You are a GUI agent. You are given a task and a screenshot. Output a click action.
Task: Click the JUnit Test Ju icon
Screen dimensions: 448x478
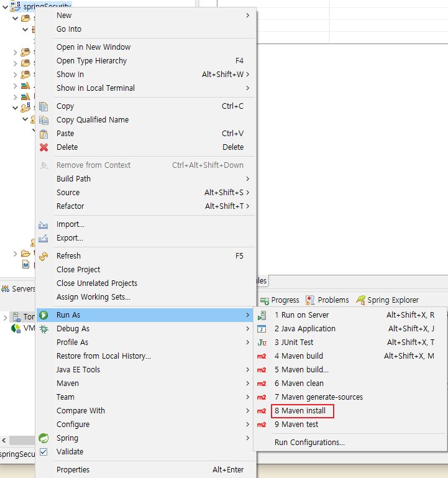[x=262, y=342]
